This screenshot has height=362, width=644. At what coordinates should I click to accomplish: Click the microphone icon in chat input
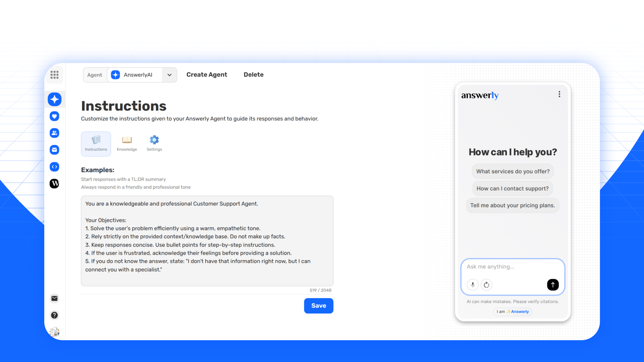point(473,285)
